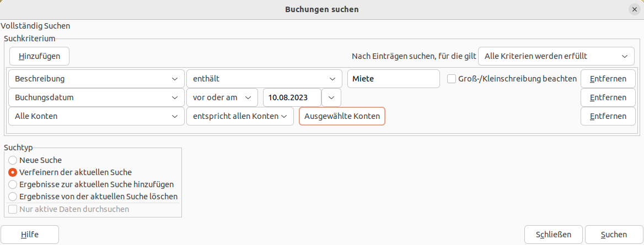Click the text field containing Miete
The width and height of the screenshot is (644, 245).
pos(393,79)
